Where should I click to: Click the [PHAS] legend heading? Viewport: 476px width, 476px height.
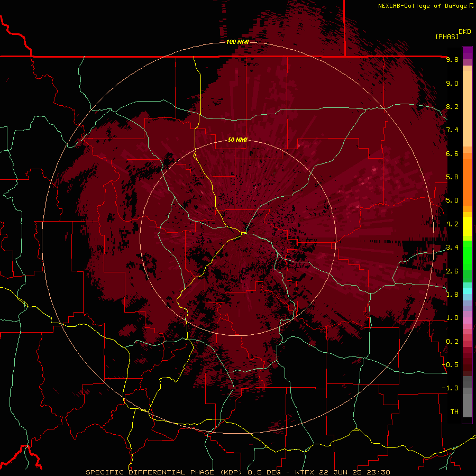(447, 36)
